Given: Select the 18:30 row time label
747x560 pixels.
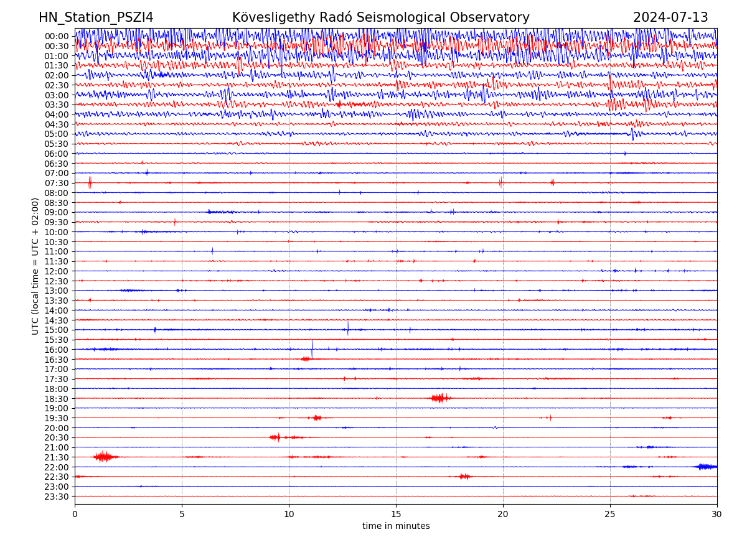Looking at the screenshot, I should point(56,398).
